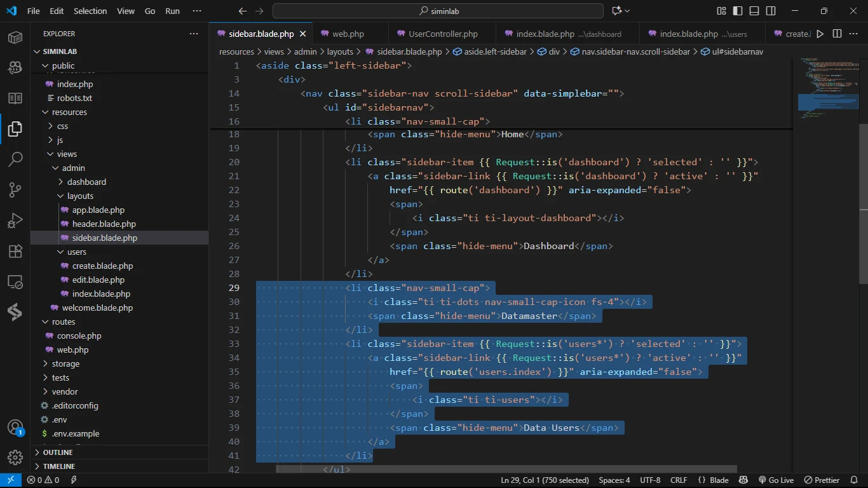Open the Search view in activity bar
Image resolution: width=868 pixels, height=488 pixels.
click(15, 159)
